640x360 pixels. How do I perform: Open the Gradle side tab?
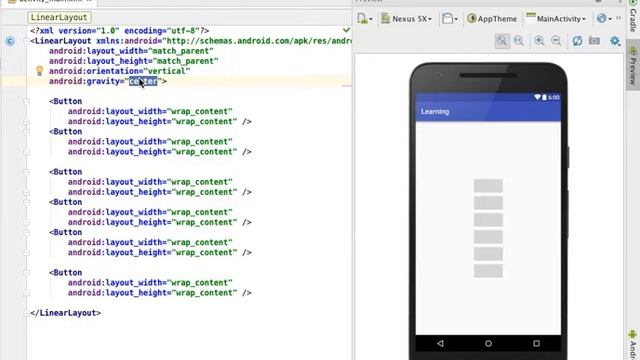point(633,17)
